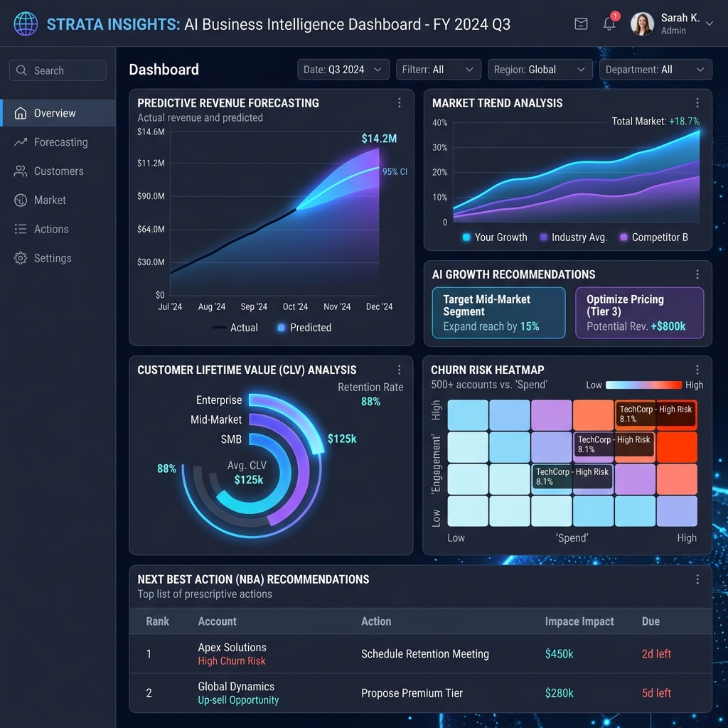Sort by the Account column header
728x728 pixels.
pos(217,621)
